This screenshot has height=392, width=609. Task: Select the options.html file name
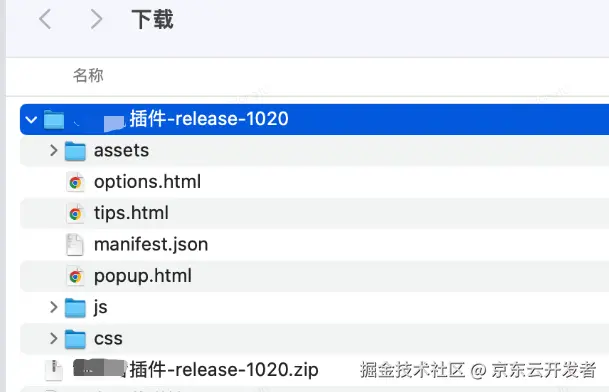[147, 182]
